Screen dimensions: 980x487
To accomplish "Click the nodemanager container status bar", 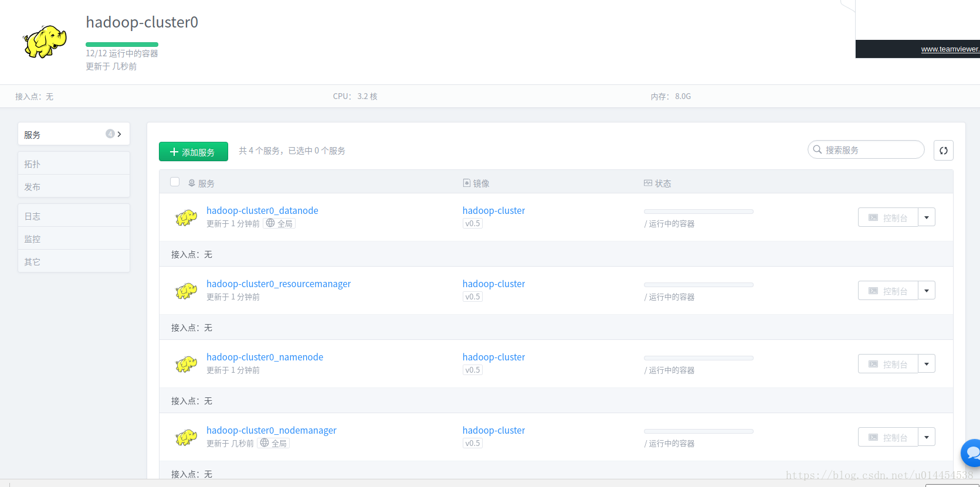I will [698, 431].
